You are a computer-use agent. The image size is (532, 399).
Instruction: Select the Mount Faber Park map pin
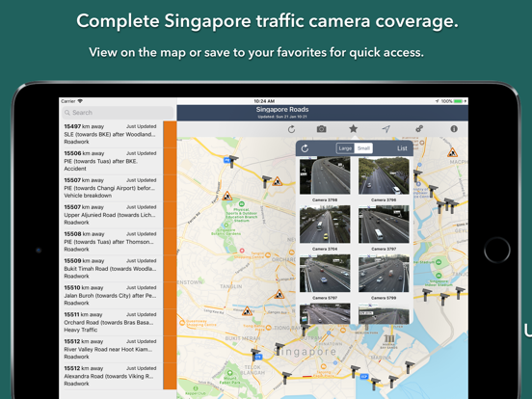click(x=229, y=373)
